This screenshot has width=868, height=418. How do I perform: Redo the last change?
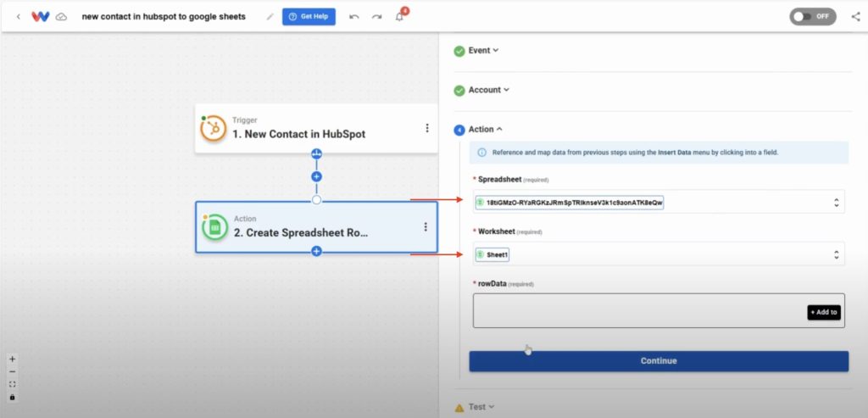377,17
